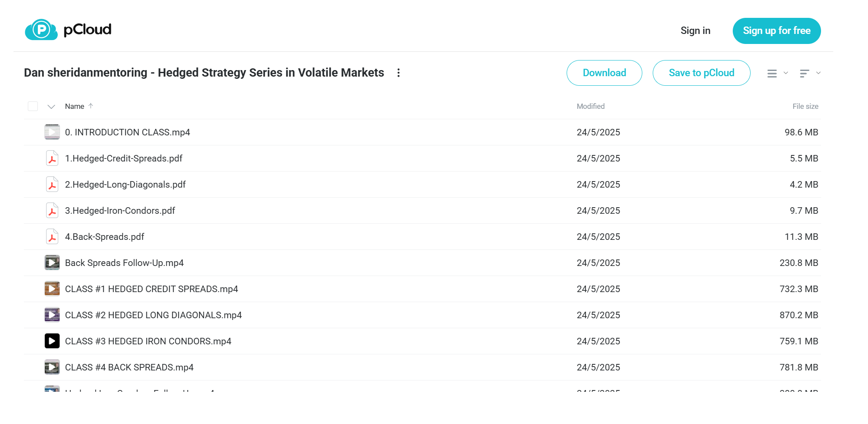868x424 pixels.
Task: Click the pCloud logo icon
Action: [x=41, y=30]
